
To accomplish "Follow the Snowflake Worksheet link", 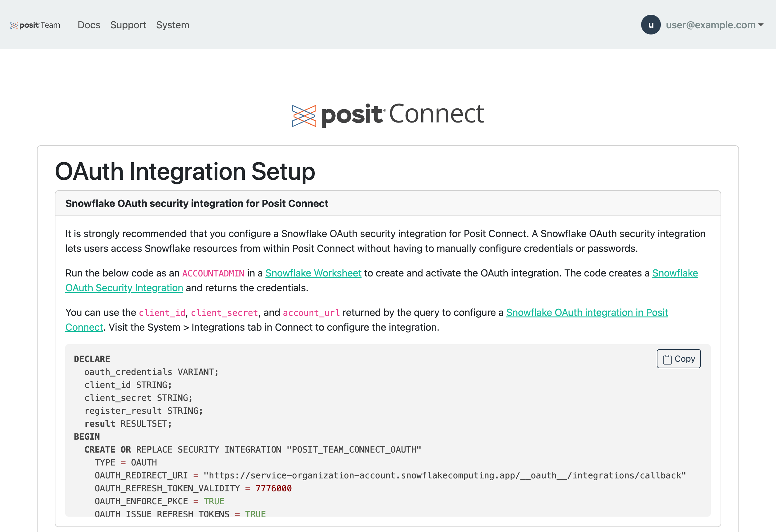I will [313, 273].
